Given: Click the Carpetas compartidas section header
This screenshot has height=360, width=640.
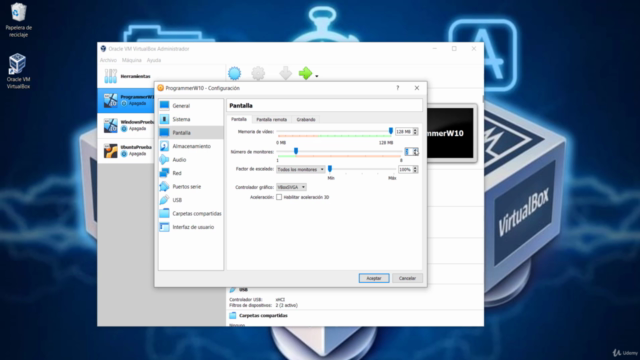Looking at the screenshot, I should pyautogui.click(x=263, y=316).
